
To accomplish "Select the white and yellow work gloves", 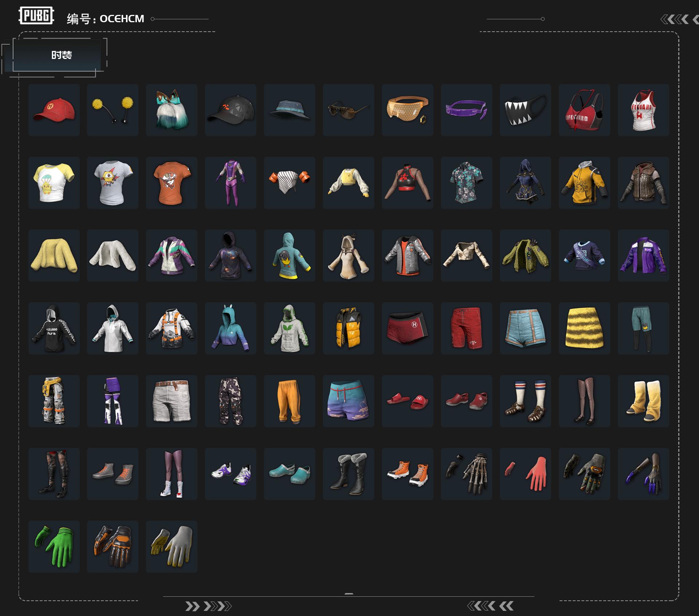I will point(171,547).
